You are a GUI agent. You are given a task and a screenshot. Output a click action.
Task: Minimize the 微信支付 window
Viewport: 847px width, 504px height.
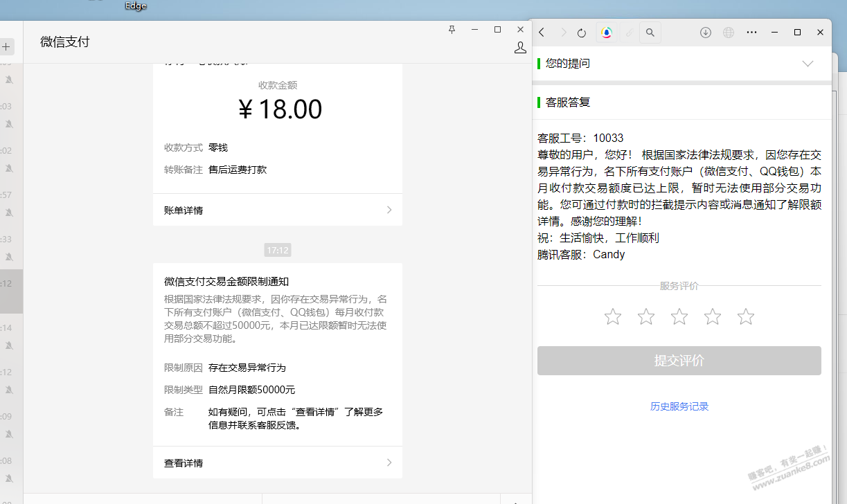point(475,29)
